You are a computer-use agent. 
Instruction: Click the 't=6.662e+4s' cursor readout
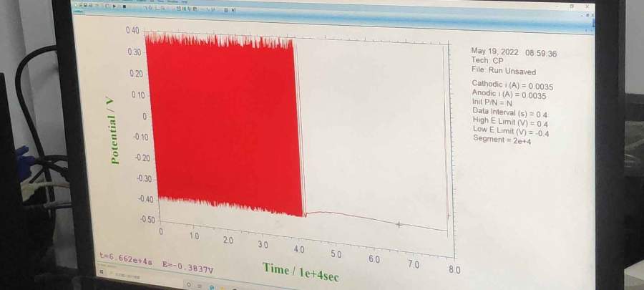pyautogui.click(x=126, y=259)
